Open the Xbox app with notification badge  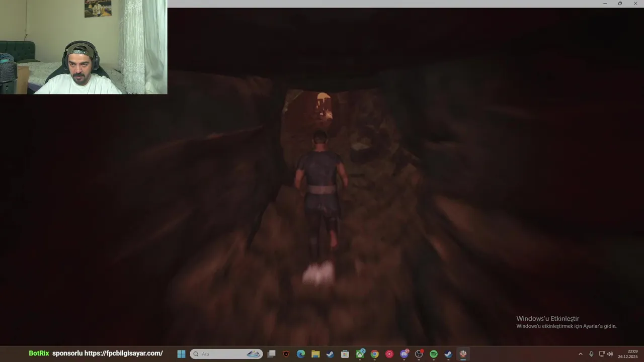click(x=360, y=354)
